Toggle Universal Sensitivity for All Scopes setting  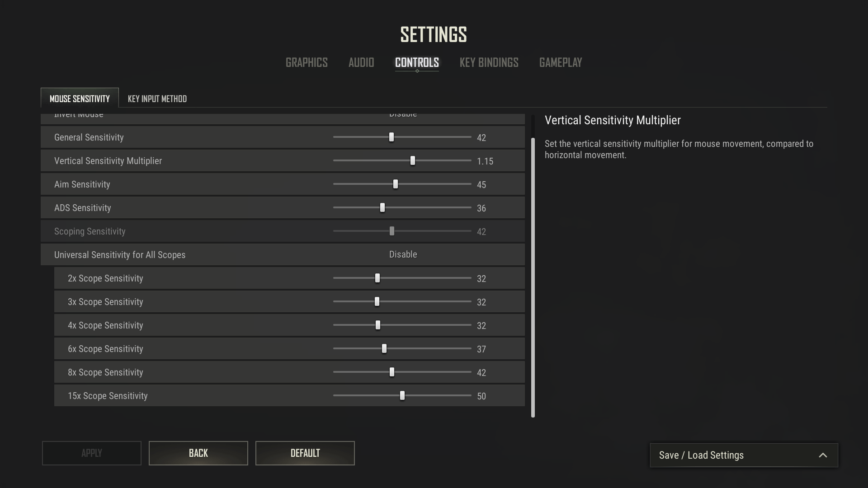403,255
